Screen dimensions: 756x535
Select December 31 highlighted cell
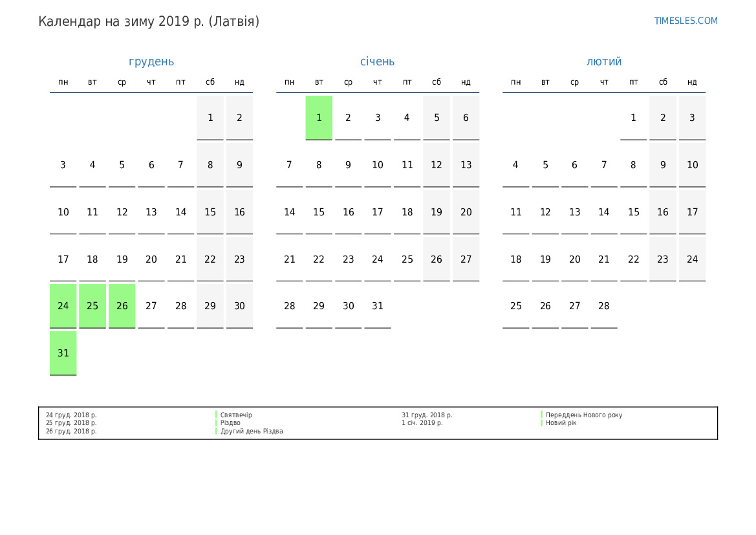point(63,353)
